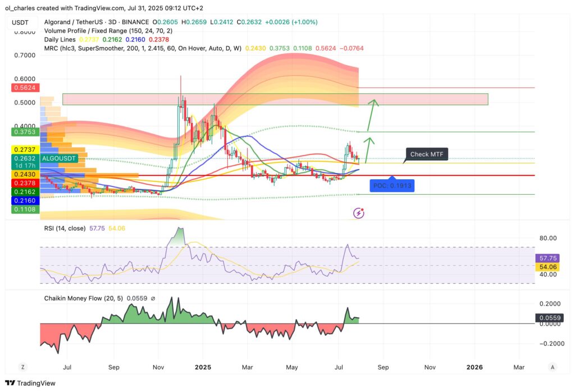Click the 2025 label on the time axis
The height and width of the screenshot is (392, 575).
click(x=203, y=367)
